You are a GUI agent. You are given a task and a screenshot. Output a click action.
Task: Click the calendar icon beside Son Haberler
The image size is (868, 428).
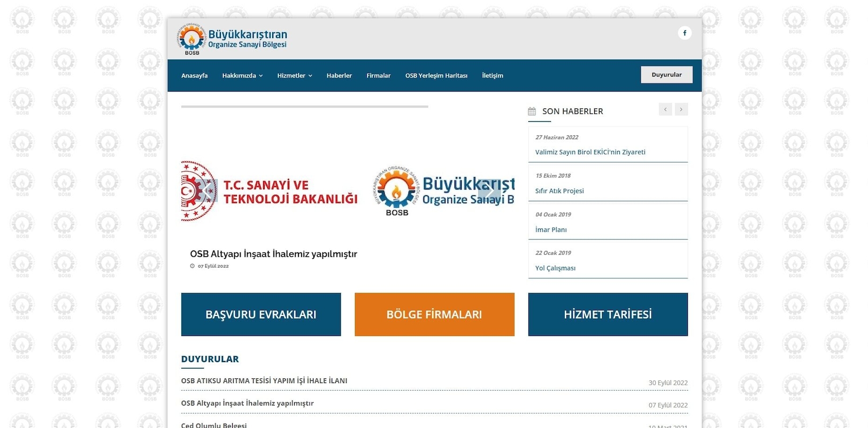pyautogui.click(x=532, y=111)
